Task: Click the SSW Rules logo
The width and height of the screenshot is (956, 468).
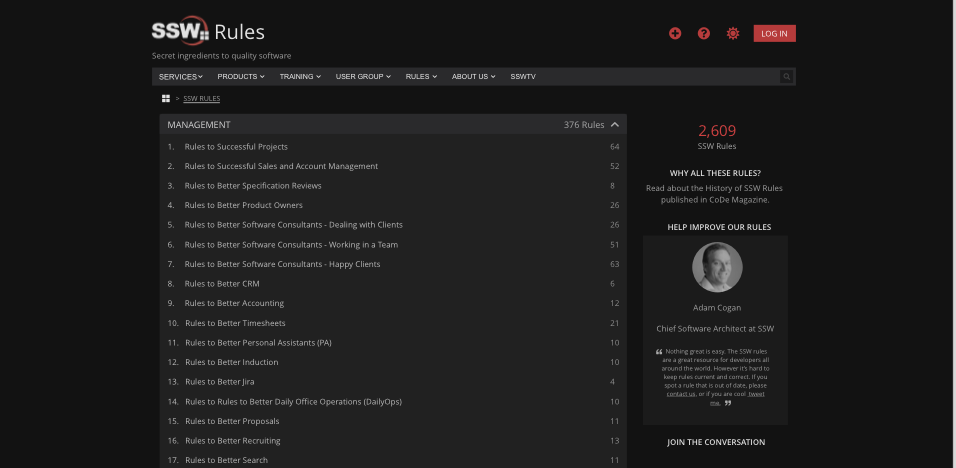Action: [208, 31]
